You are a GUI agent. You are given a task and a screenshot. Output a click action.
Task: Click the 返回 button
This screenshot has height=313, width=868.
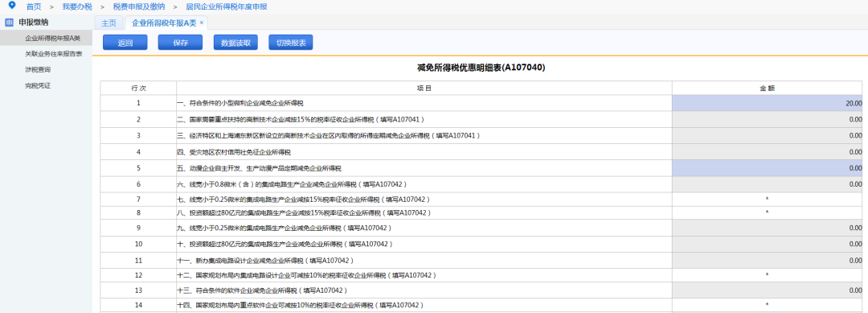point(125,43)
